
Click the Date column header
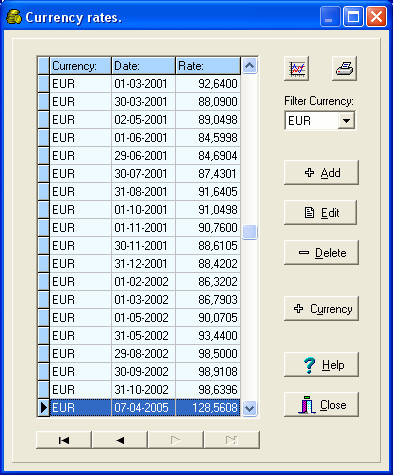tap(143, 66)
